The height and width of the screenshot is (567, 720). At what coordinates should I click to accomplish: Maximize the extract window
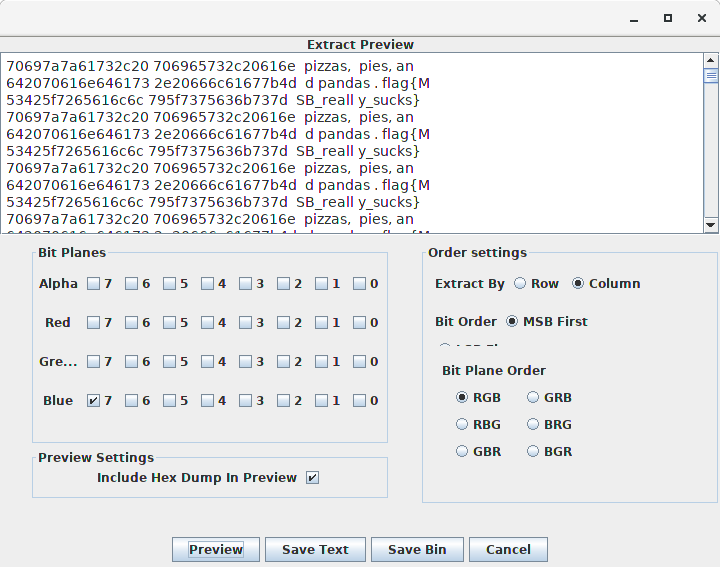(x=668, y=18)
